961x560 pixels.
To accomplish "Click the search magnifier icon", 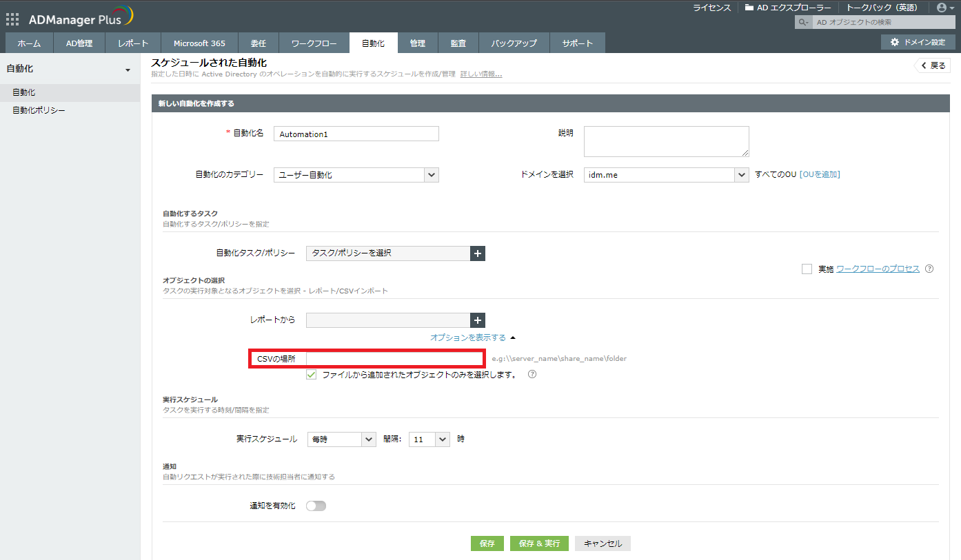I will click(803, 23).
